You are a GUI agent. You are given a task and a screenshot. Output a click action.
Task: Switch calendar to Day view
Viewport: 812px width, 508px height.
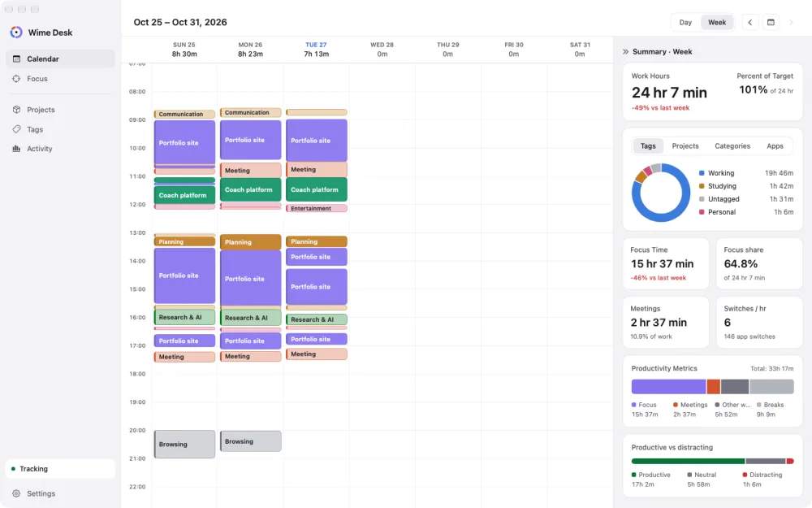point(685,22)
